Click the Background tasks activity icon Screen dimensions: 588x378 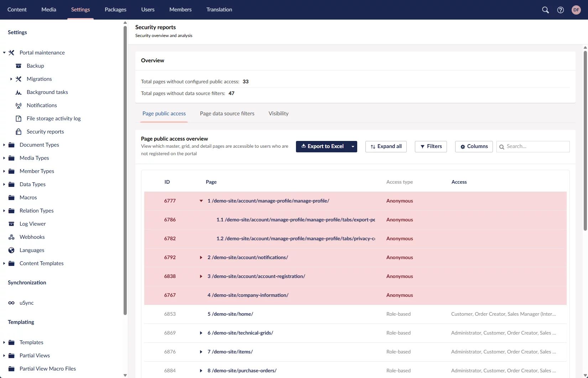[x=19, y=92]
